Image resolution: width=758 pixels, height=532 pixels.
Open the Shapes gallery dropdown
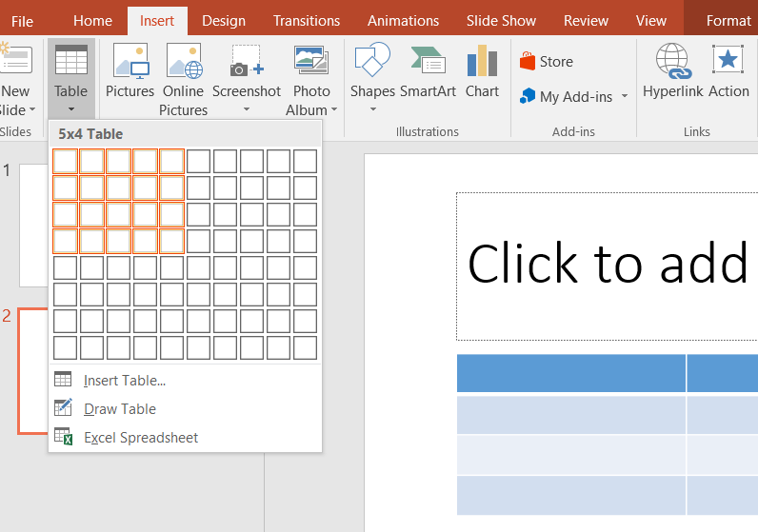(x=372, y=109)
